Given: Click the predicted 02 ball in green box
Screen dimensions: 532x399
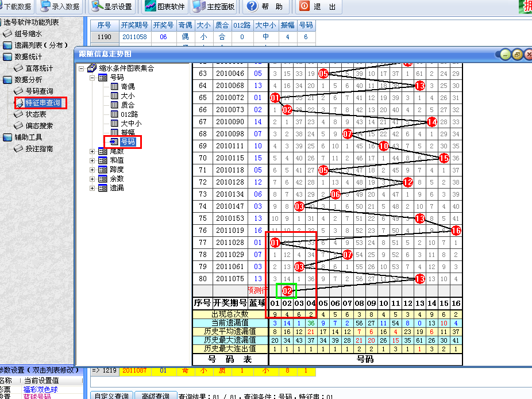Looking at the screenshot, I should tap(287, 291).
